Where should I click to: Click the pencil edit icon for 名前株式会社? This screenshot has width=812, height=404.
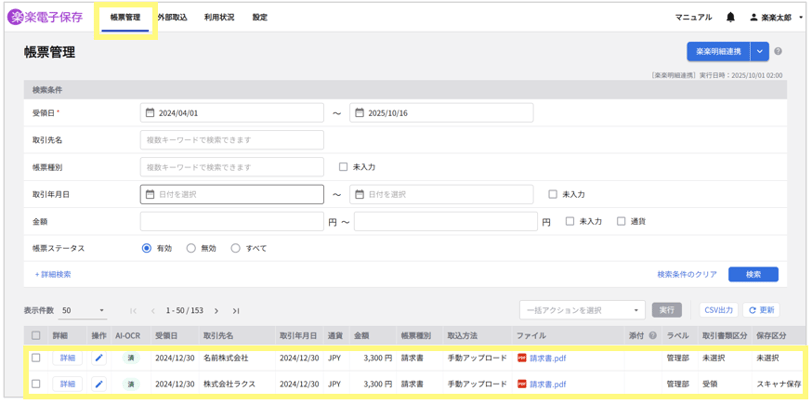pos(99,357)
